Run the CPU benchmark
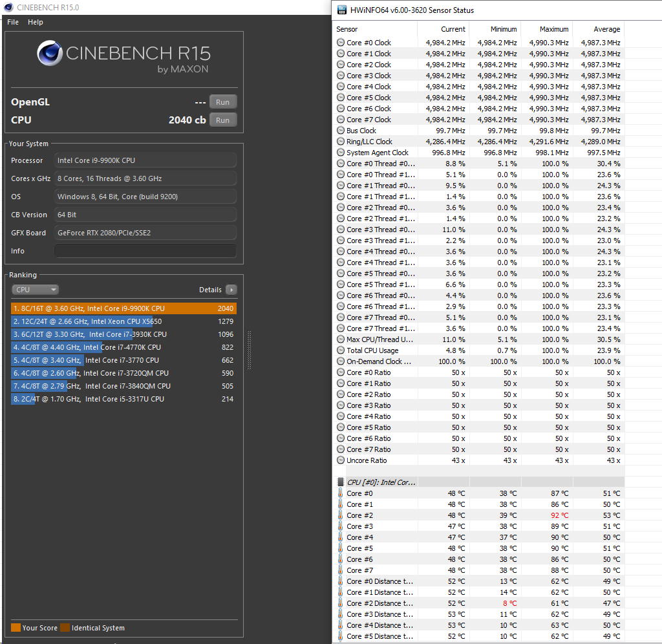662x644 pixels. [222, 120]
